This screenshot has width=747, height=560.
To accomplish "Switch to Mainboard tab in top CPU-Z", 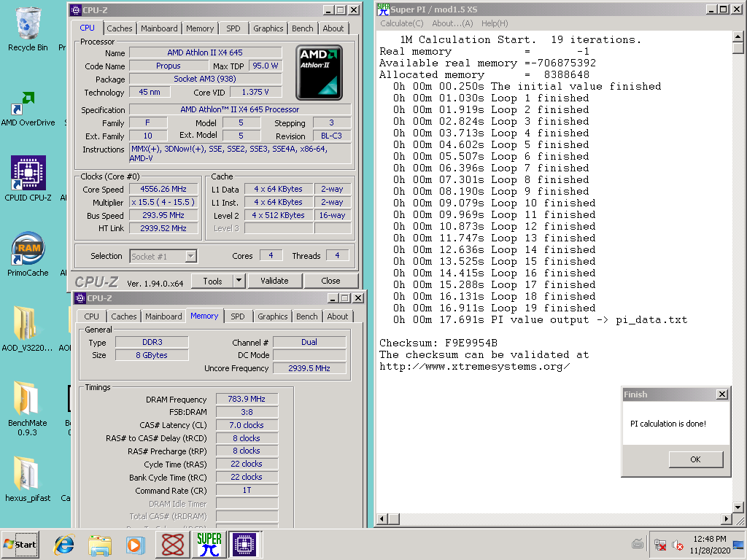I will point(159,28).
